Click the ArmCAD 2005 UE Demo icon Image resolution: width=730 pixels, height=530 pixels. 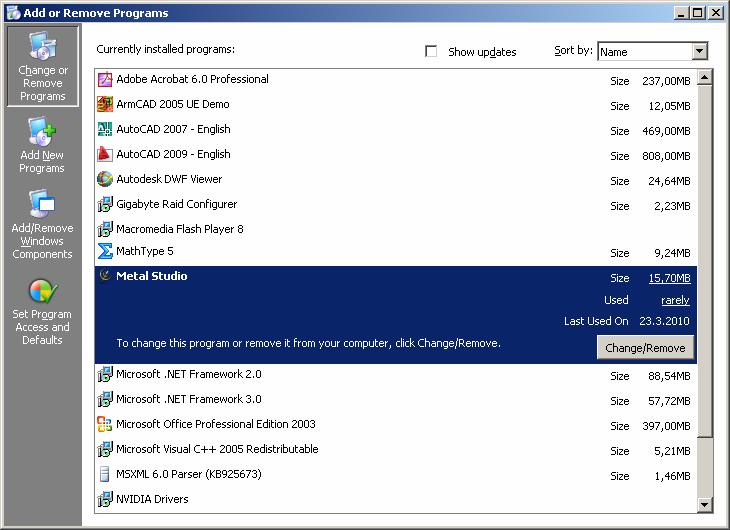(x=105, y=104)
